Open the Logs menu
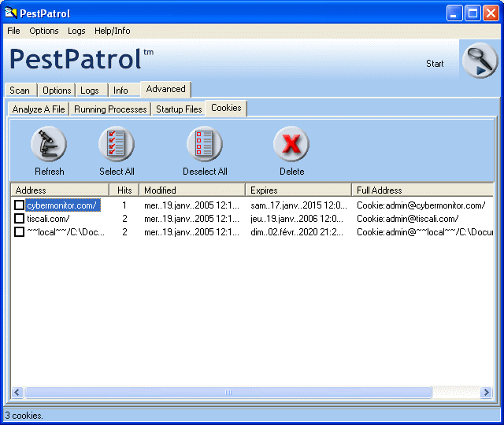Image resolution: width=504 pixels, height=425 pixels. [x=76, y=31]
